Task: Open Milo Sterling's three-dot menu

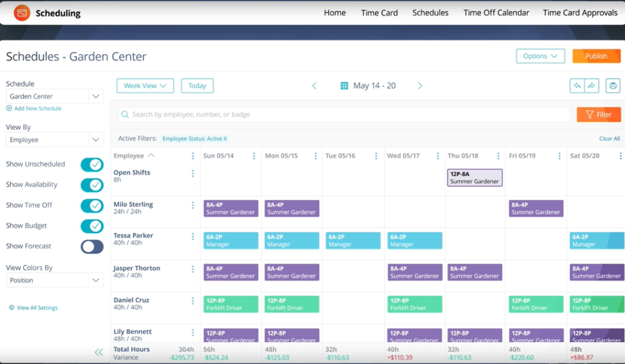Action: click(193, 205)
